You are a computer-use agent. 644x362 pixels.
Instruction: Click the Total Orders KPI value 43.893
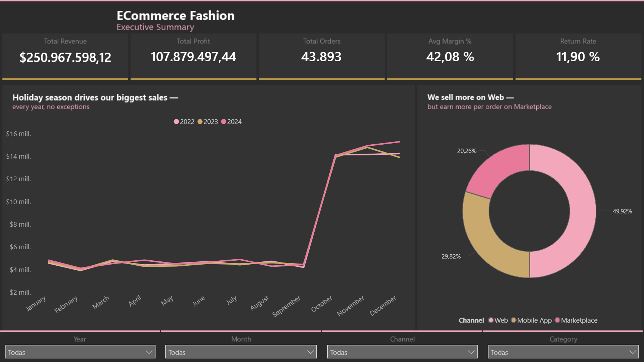pos(321,57)
